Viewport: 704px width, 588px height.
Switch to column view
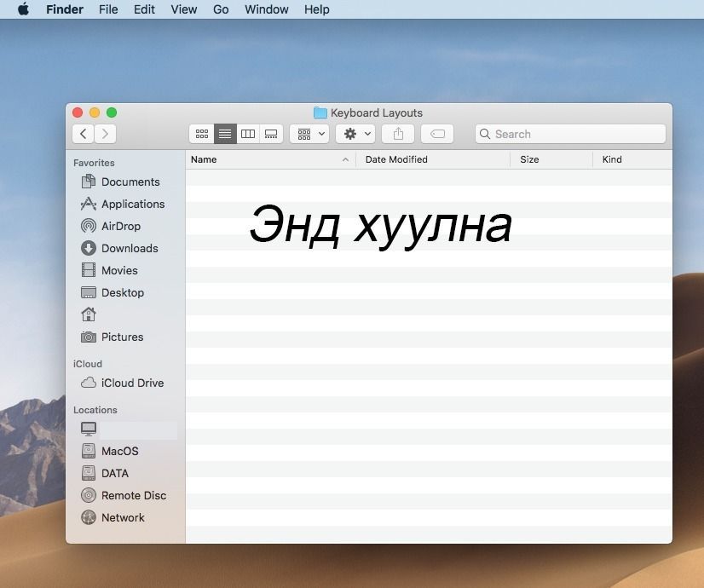[x=248, y=134]
